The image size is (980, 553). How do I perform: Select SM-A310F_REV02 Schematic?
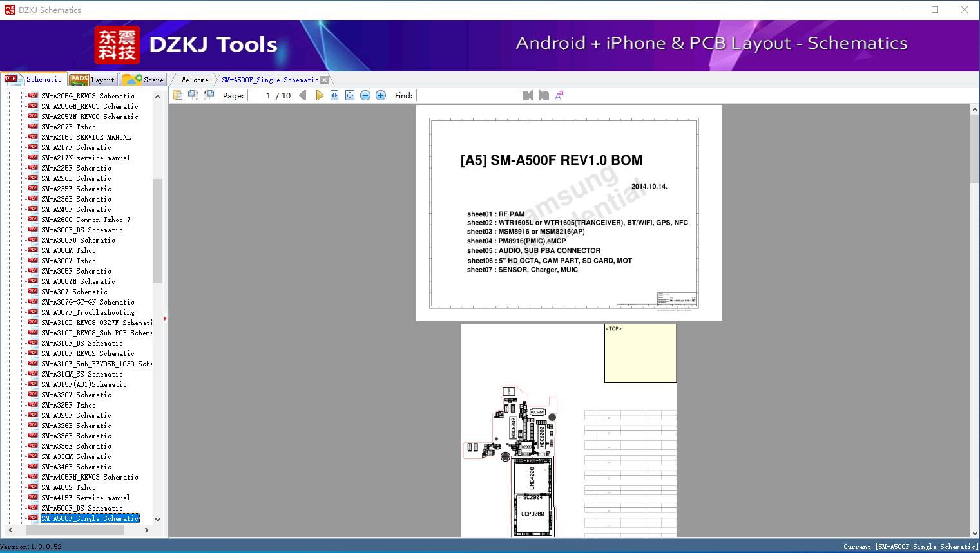[x=88, y=353]
